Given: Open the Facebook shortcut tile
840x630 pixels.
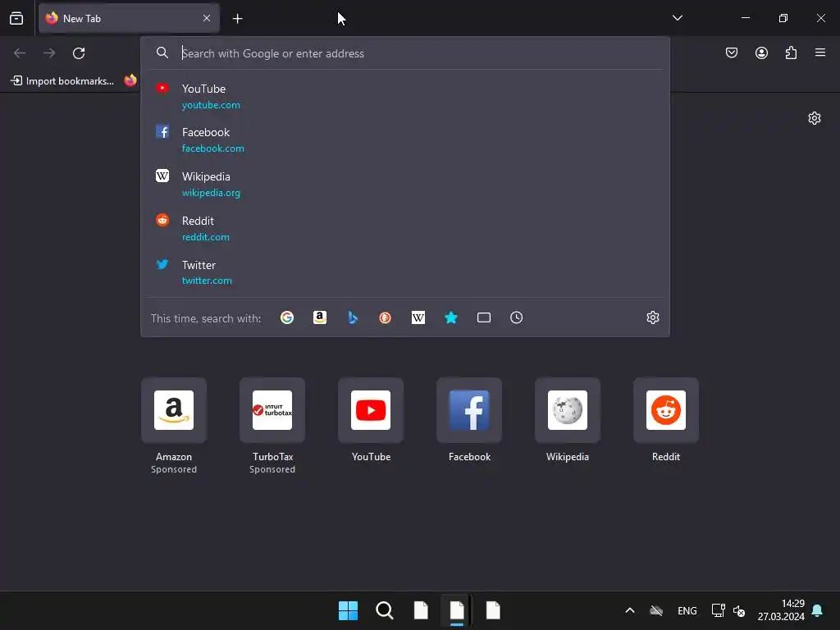Looking at the screenshot, I should [x=469, y=410].
